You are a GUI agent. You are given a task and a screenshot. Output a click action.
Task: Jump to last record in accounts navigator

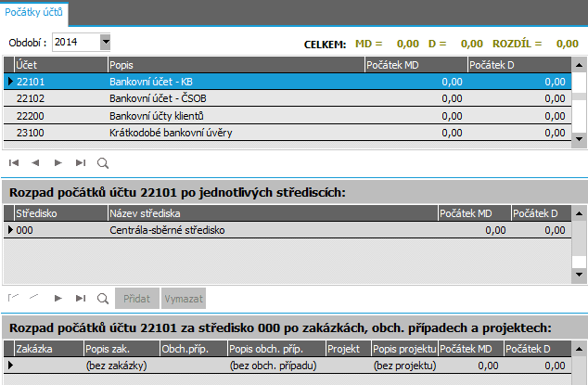pos(81,162)
